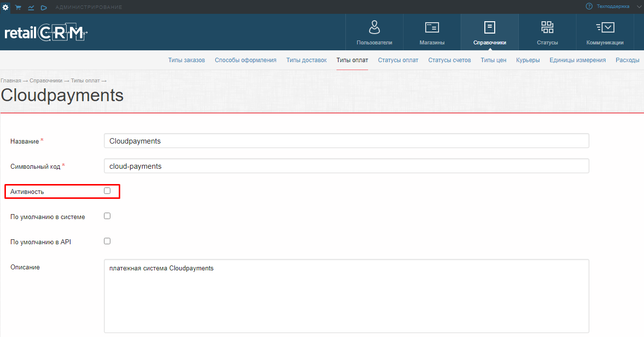Switch to the Статусы оплат tab
The height and width of the screenshot is (337, 644).
click(x=398, y=60)
